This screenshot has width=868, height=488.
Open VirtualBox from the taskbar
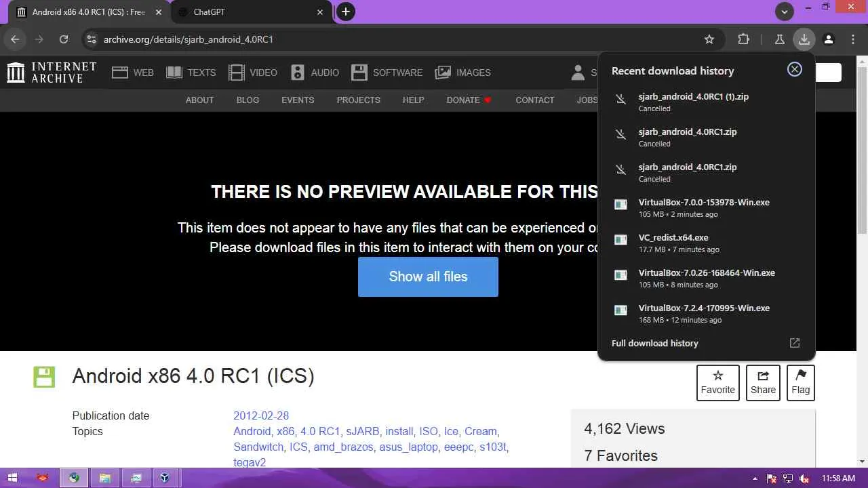(x=164, y=478)
